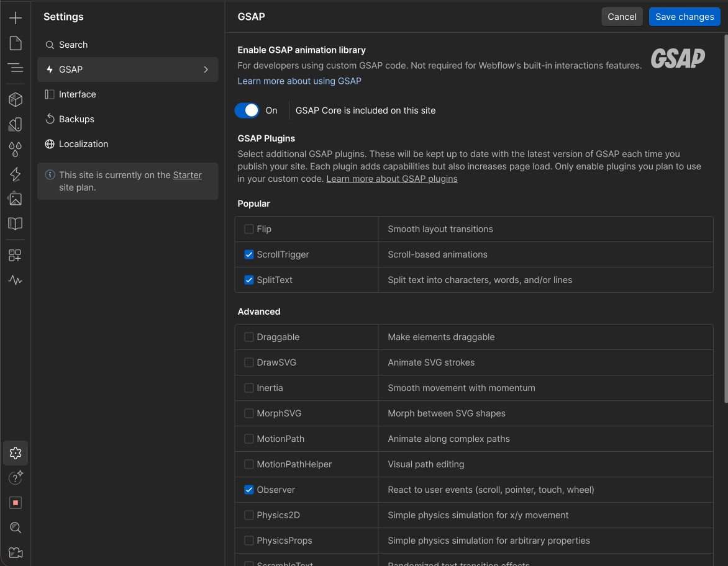
Task: Open the Help question mark icon
Action: [16, 478]
